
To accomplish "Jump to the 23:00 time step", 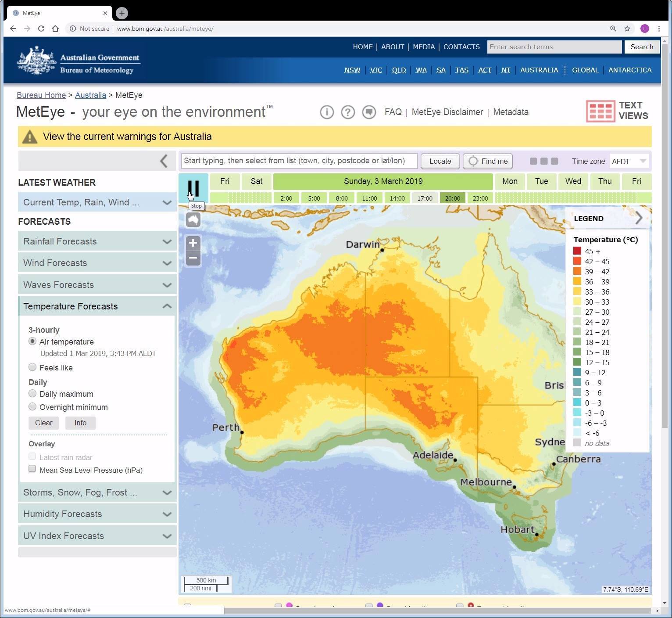I will pyautogui.click(x=480, y=198).
